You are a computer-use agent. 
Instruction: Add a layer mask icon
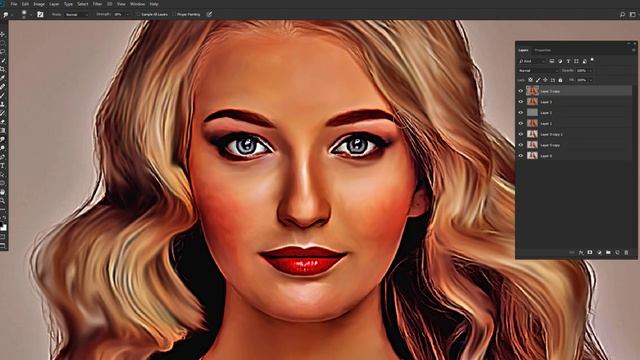(590, 253)
